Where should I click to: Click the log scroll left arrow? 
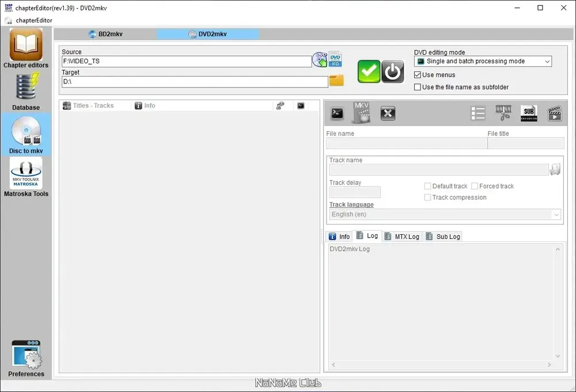coord(334,365)
